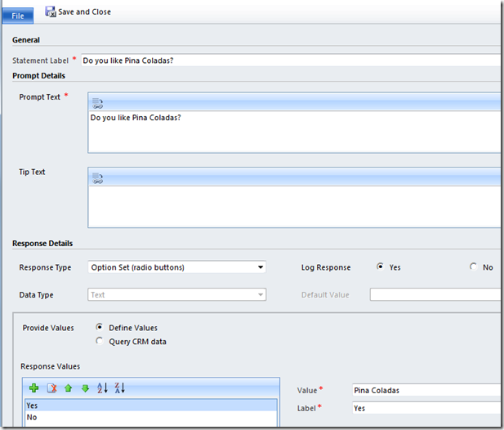Select No for Log Response
Screen dimensions: 504x430
pos(473,267)
